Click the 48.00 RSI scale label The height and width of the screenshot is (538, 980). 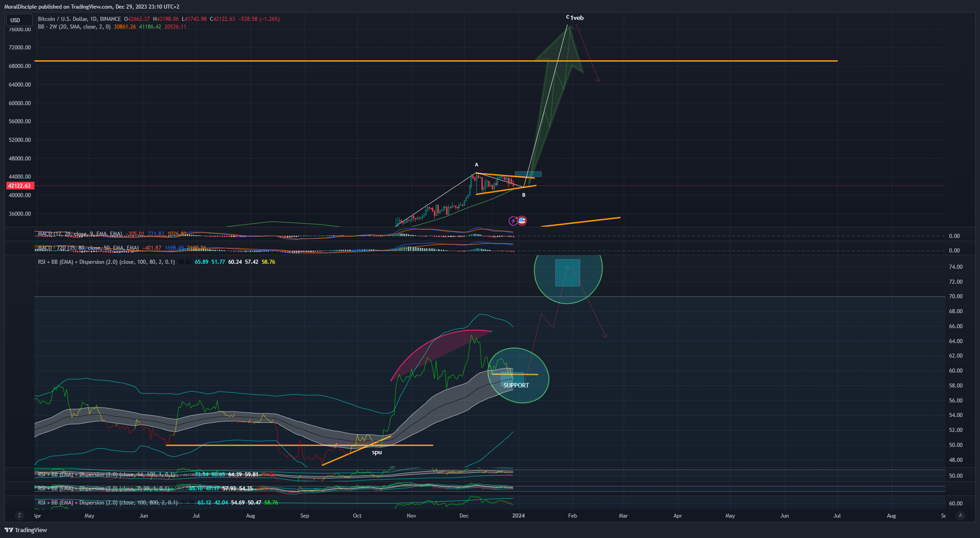[956, 460]
